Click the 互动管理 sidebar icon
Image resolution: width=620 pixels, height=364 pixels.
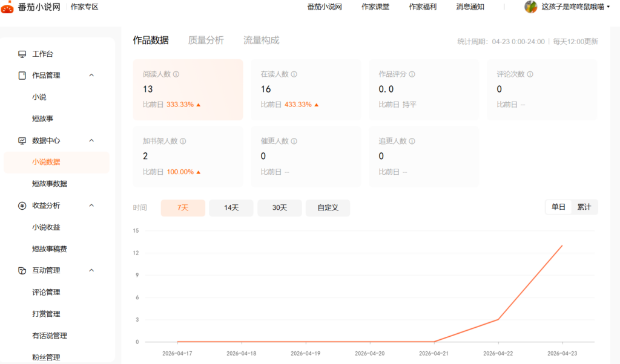(x=22, y=270)
